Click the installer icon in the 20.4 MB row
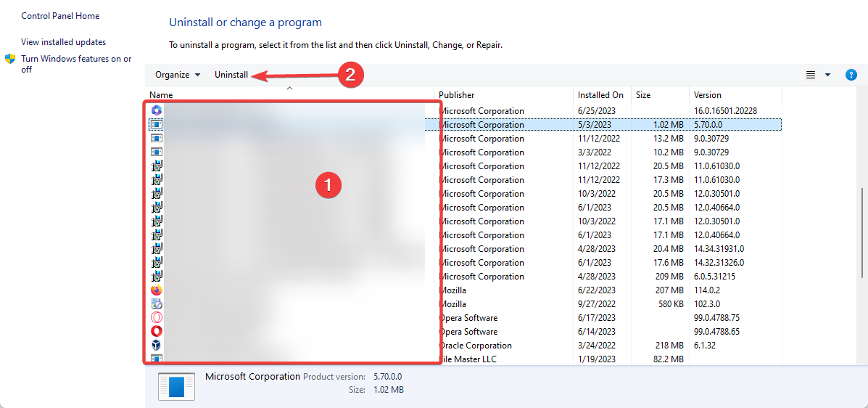Image resolution: width=868 pixels, height=408 pixels. coord(157,248)
